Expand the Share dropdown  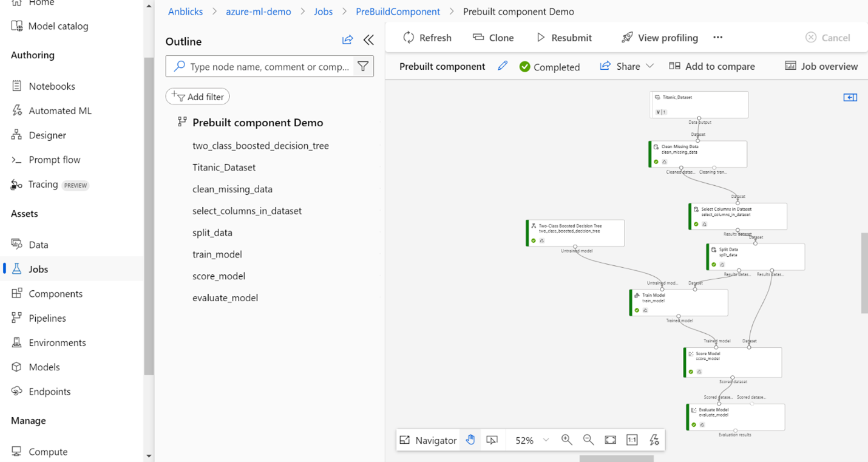pyautogui.click(x=649, y=66)
